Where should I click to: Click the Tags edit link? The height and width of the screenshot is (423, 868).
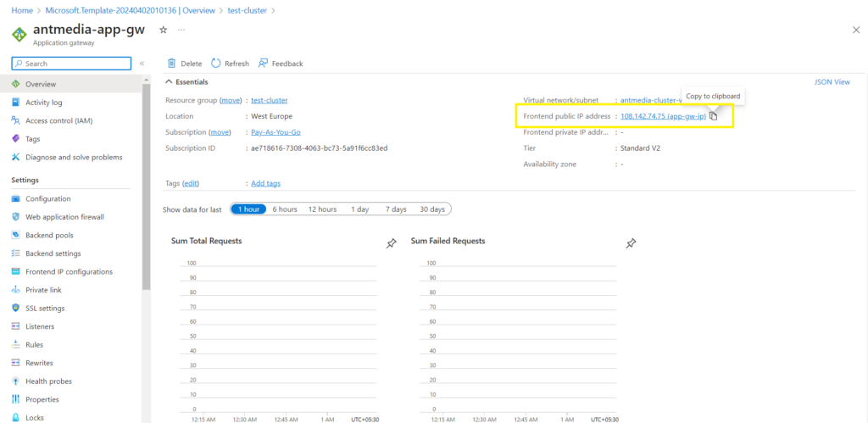[191, 183]
